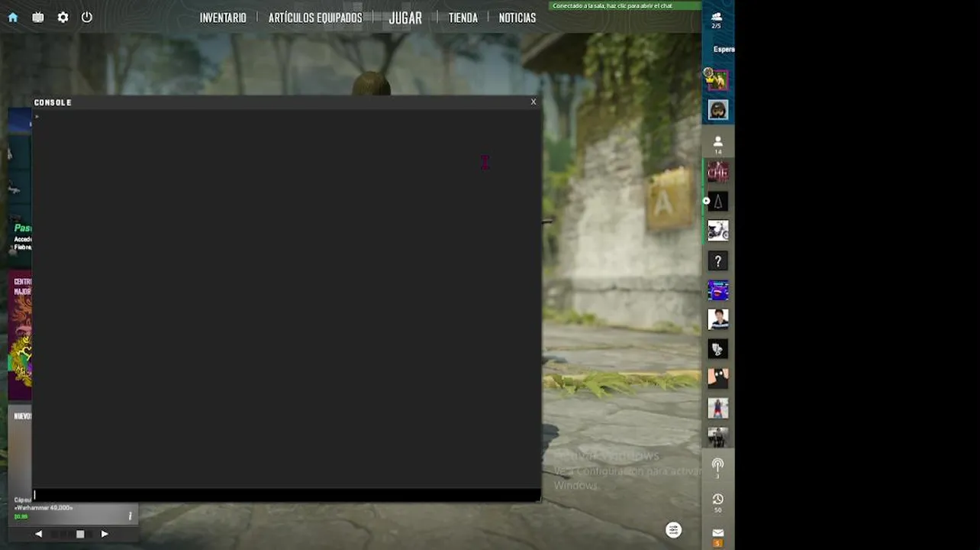Open the watch matches TV icon

point(38,17)
